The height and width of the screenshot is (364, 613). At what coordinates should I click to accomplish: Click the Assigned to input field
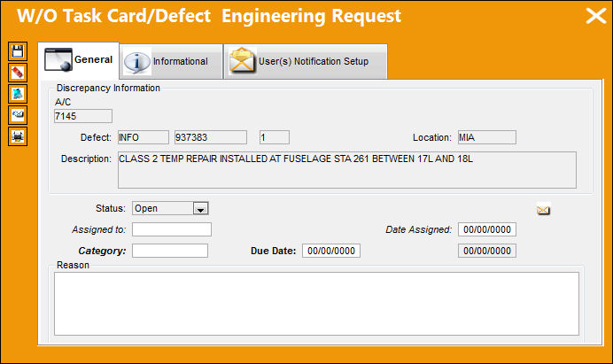[x=172, y=229]
